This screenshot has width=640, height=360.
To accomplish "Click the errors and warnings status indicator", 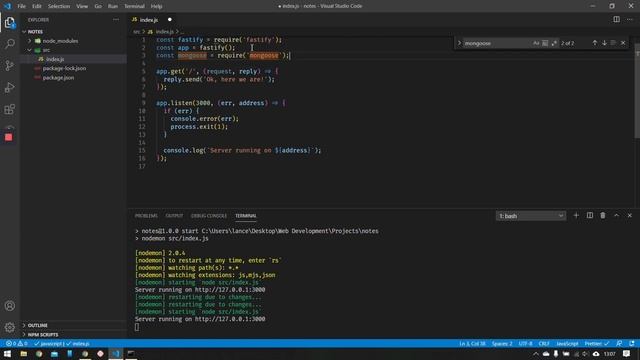I will coord(17,344).
